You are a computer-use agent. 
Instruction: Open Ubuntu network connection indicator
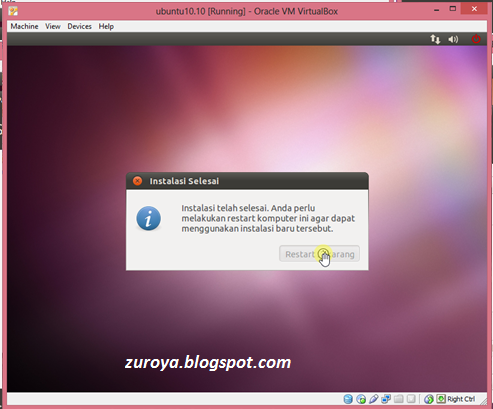pos(435,39)
